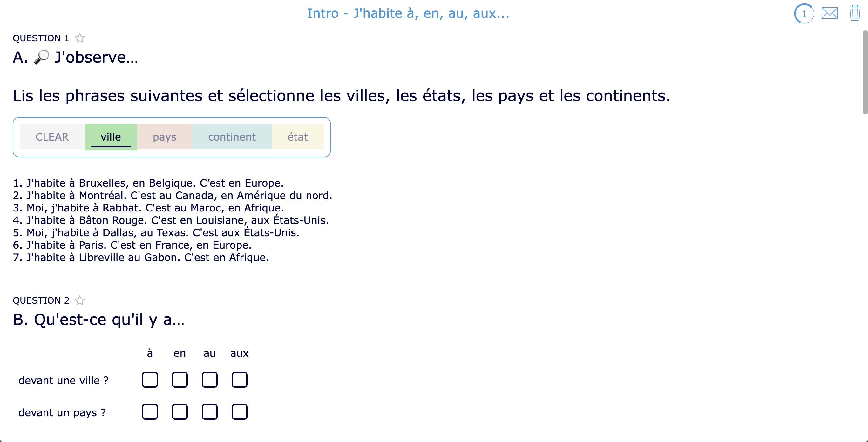This screenshot has width=868, height=442.
Task: Check the 'au' box for 'devant un pays ?'
Action: pyautogui.click(x=209, y=412)
